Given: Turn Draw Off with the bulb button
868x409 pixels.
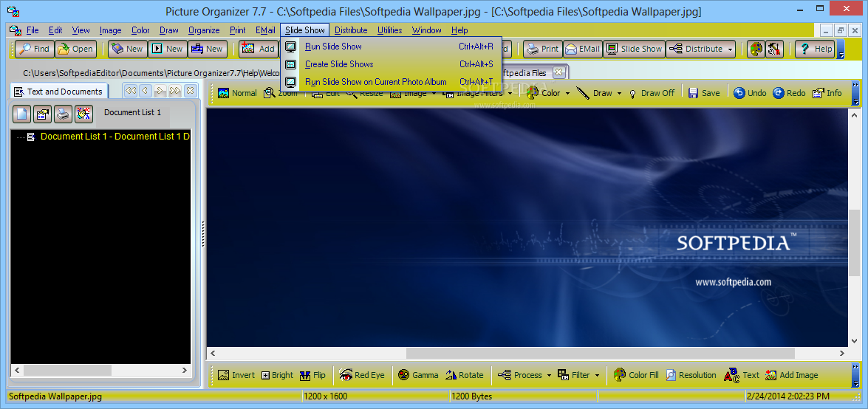Looking at the screenshot, I should point(652,93).
